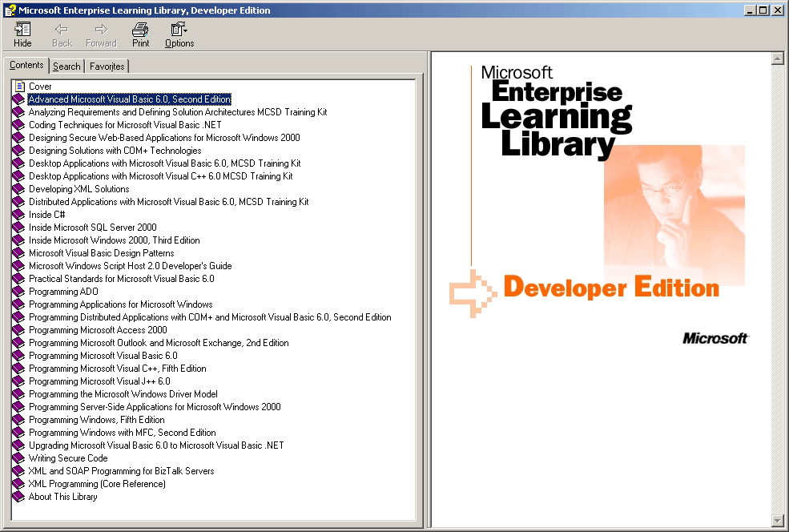Open Microsoft Windows Script Host 2.0 Developer's Guide
The height and width of the screenshot is (532, 789).
tap(131, 266)
